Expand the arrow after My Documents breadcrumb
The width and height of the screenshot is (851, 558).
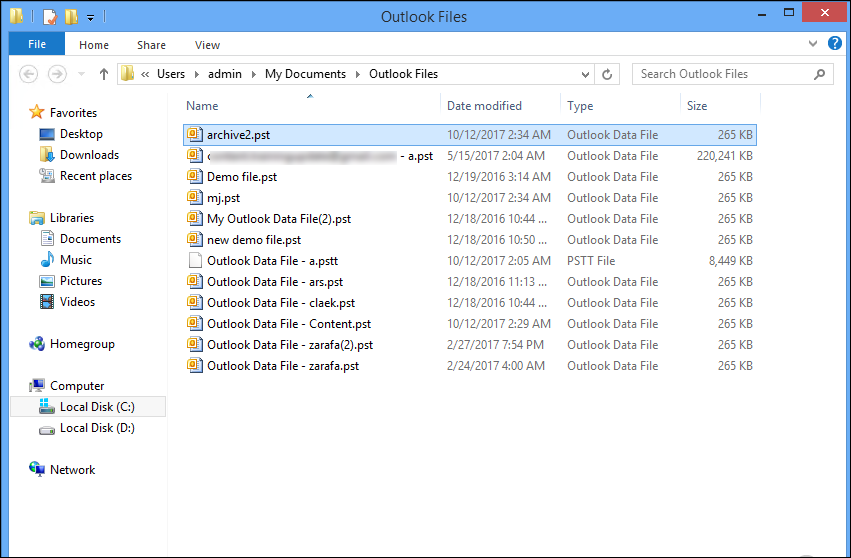coord(358,74)
